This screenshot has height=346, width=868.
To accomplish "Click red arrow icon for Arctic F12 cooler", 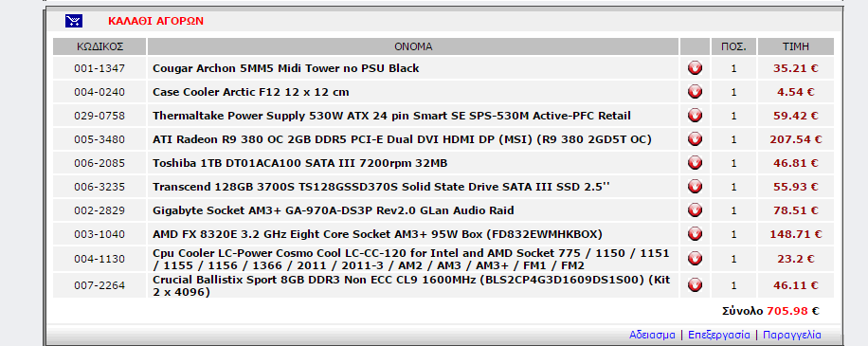I will (695, 92).
